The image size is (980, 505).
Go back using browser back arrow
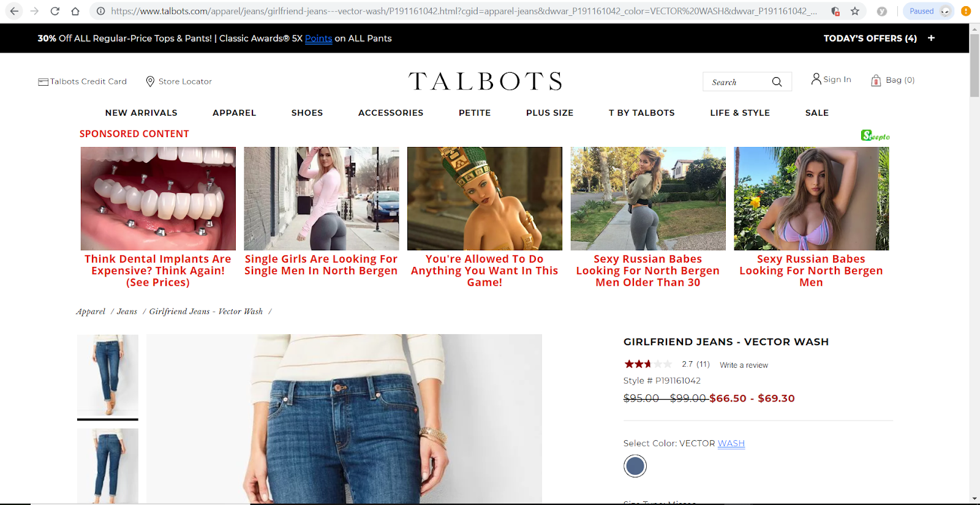pos(14,11)
